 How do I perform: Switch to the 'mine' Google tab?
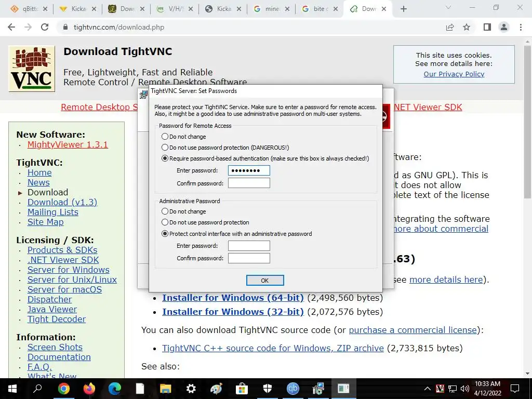coord(272,9)
